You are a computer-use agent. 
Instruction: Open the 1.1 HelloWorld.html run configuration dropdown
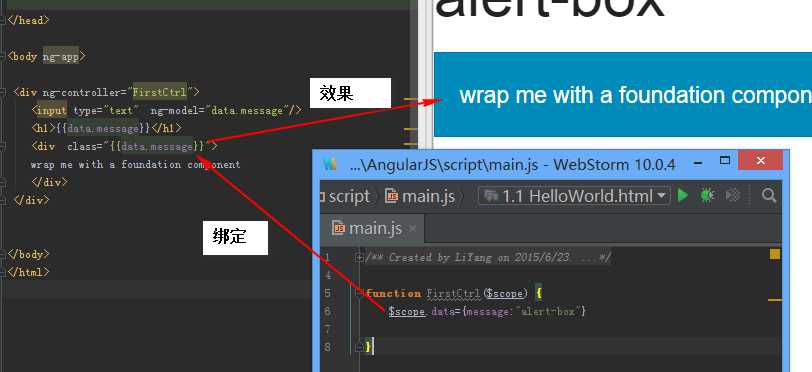pos(573,196)
